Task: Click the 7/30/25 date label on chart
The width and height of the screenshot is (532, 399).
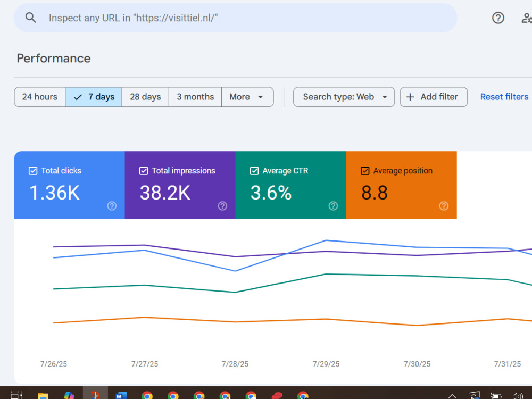Action: (x=417, y=364)
